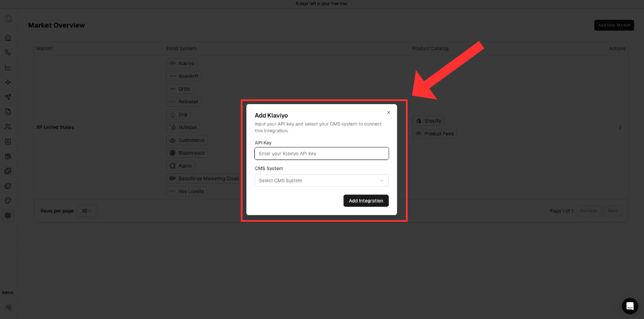644x319 pixels.
Task: Open the product box icon in sidebar
Action: coord(8,156)
